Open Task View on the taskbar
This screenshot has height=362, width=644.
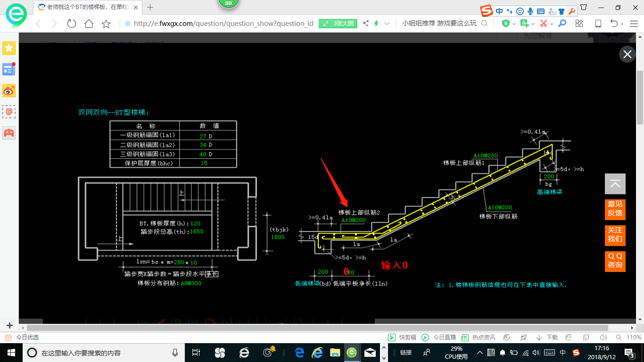pos(197,353)
